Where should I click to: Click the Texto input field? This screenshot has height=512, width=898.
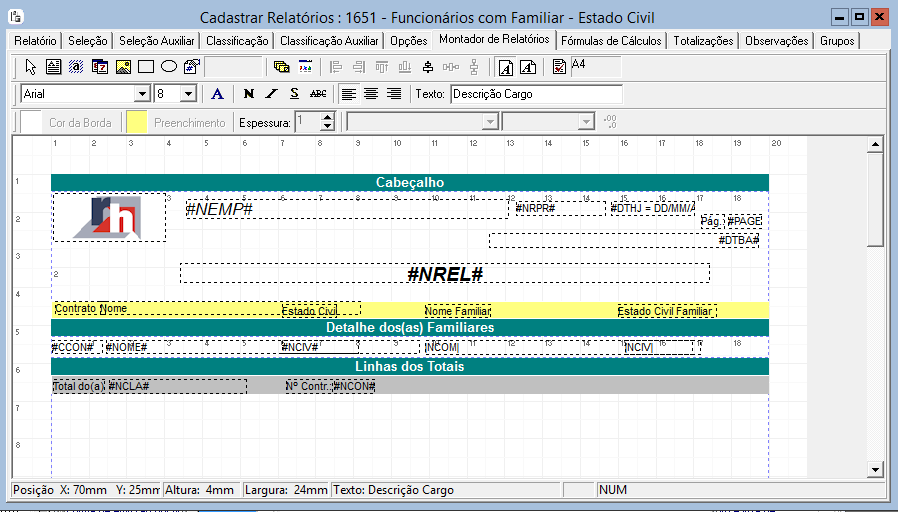(x=536, y=94)
